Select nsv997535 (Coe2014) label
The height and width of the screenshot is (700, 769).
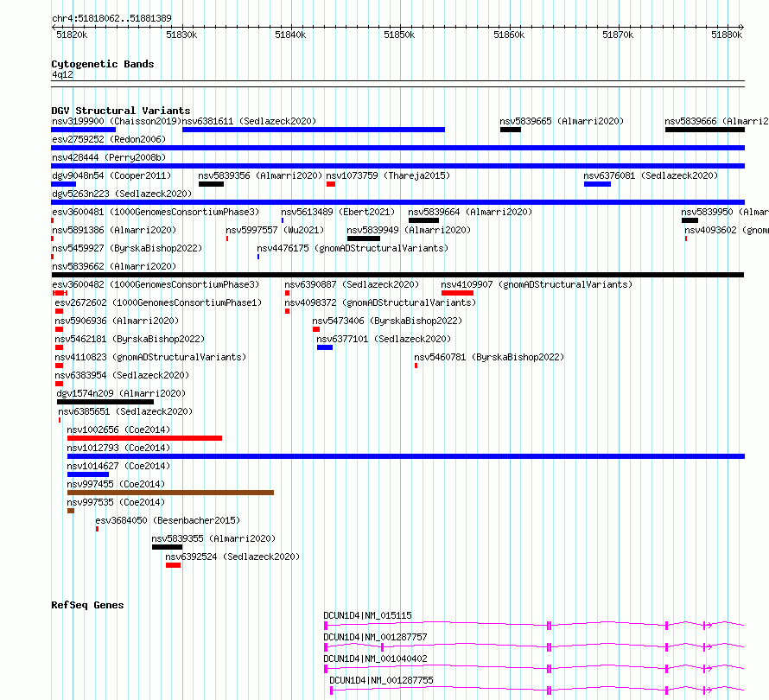[117, 502]
